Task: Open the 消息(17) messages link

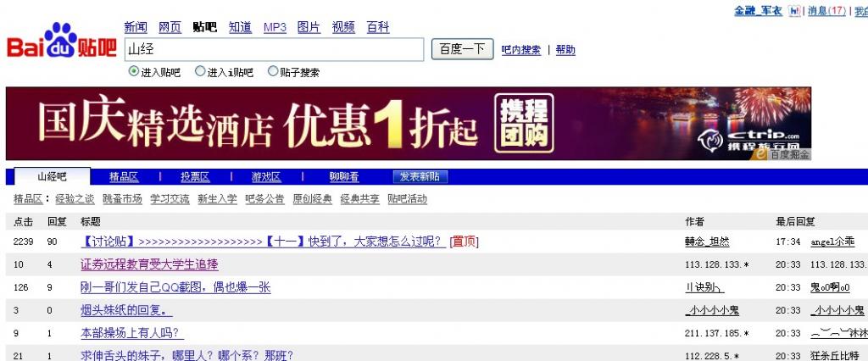Action: click(826, 11)
